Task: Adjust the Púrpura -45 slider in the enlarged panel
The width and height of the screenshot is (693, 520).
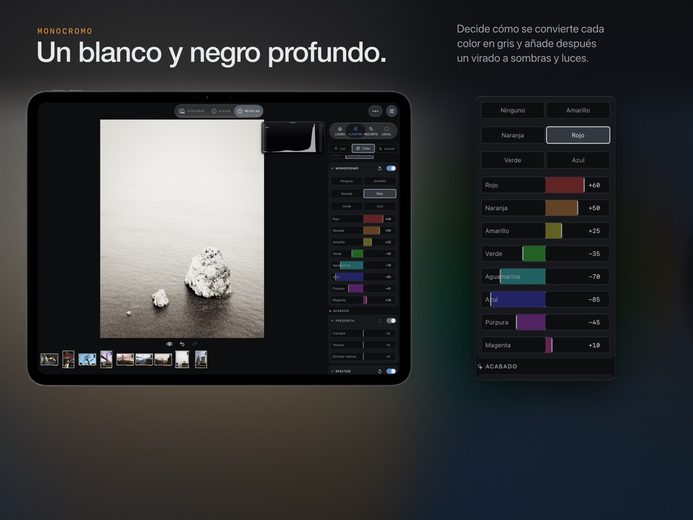Action: pyautogui.click(x=545, y=323)
